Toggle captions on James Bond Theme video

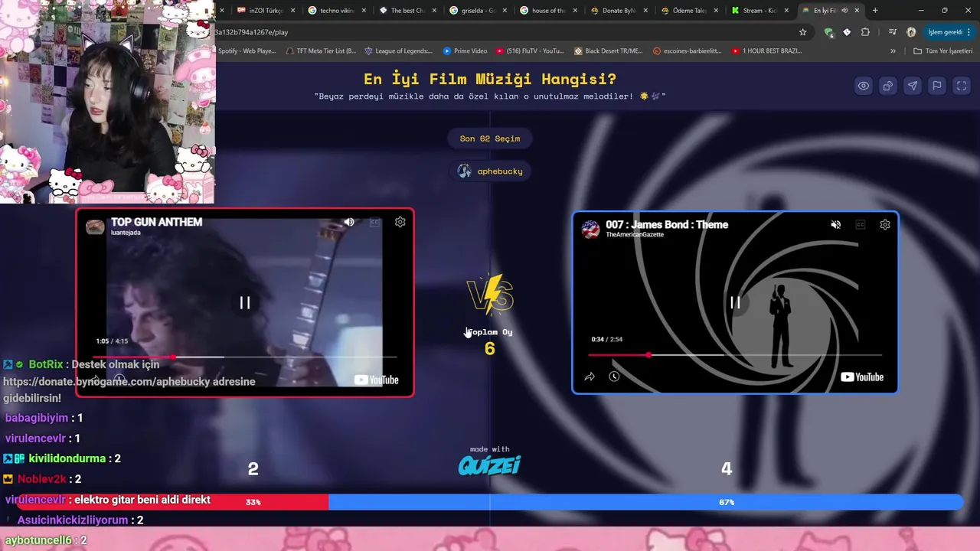[861, 224]
